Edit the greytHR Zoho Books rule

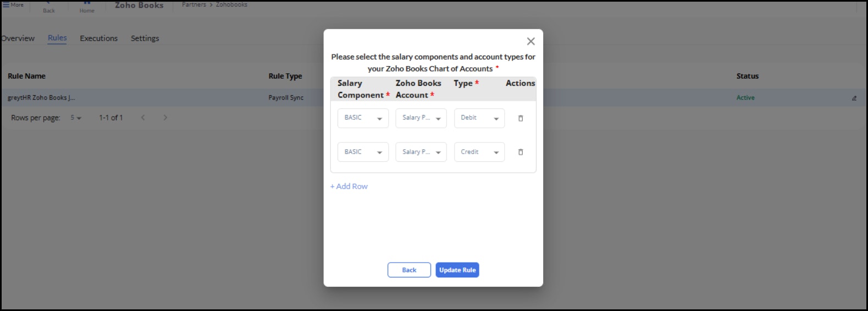[x=854, y=98]
